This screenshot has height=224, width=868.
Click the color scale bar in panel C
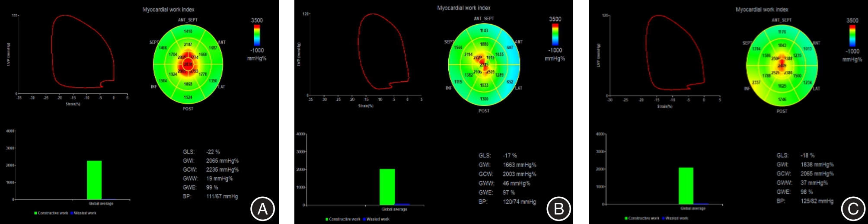pos(852,35)
